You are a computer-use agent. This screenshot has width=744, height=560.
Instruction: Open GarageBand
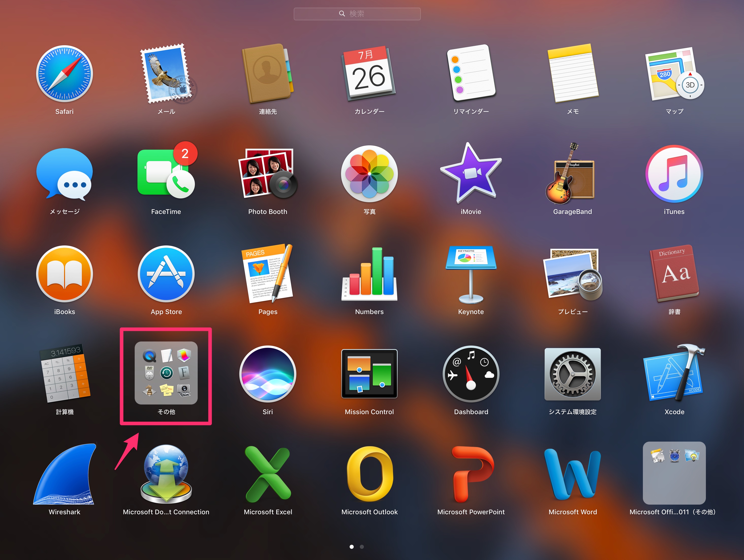coord(570,174)
